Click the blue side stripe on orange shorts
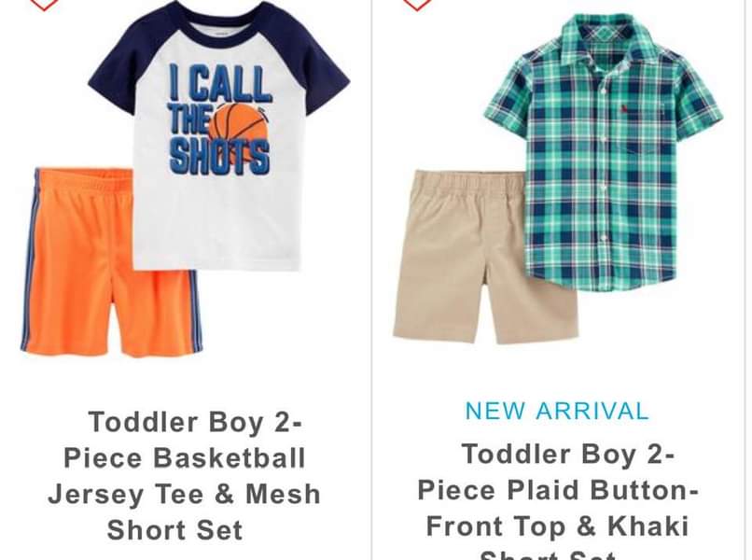 tap(29, 259)
